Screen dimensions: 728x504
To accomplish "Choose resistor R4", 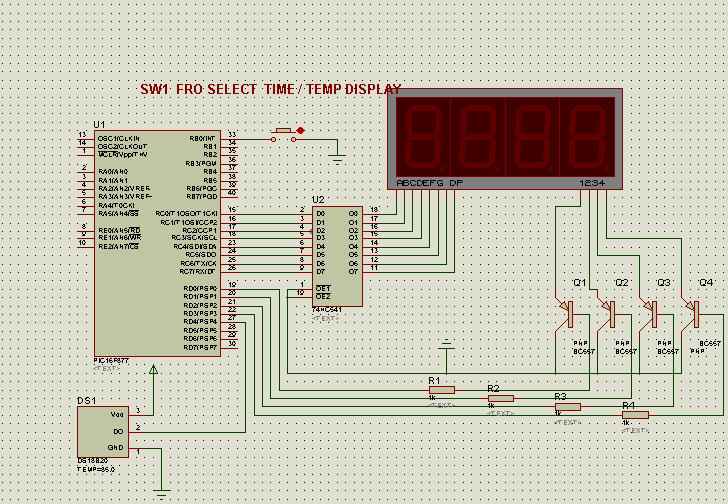I will (x=634, y=414).
